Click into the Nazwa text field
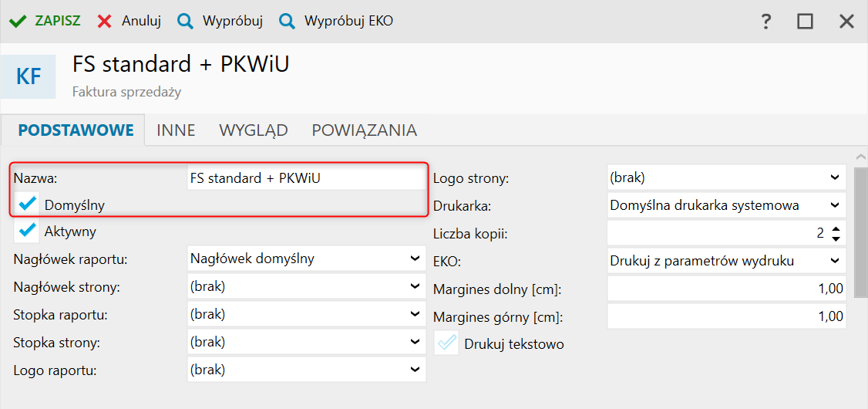This screenshot has width=868, height=409. 305,178
